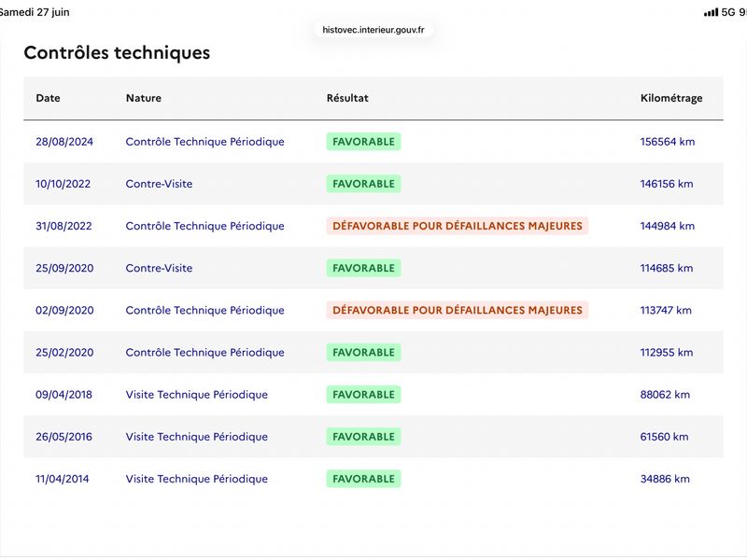This screenshot has height=560, width=747.
Task: Click the 34886 km mileage value
Action: (665, 479)
